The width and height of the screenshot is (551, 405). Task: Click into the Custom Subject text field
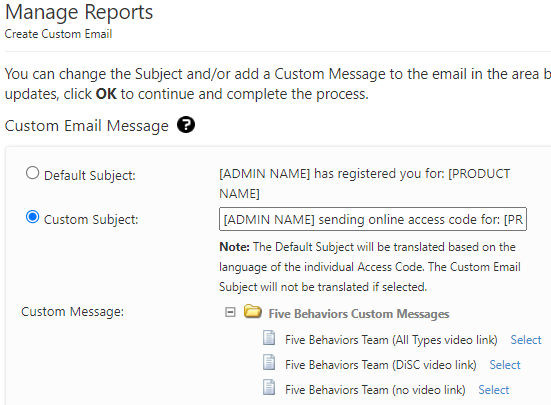click(x=373, y=219)
